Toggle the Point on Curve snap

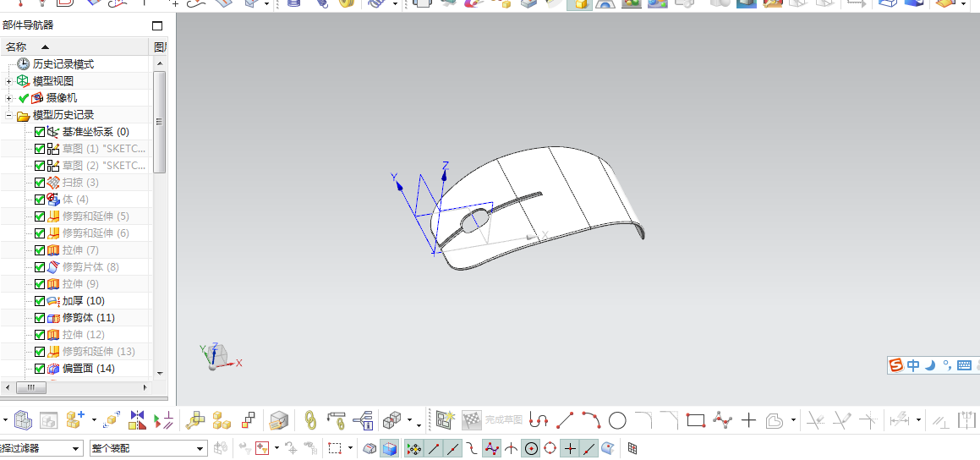[589, 448]
